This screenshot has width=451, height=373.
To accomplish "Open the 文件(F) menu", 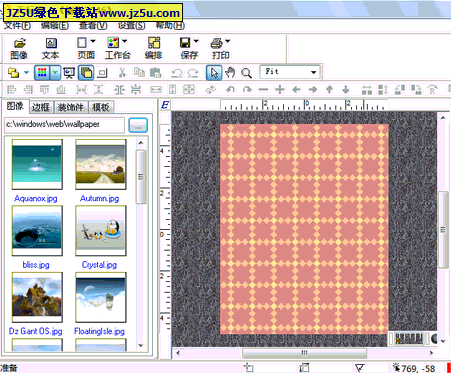I will pos(17,25).
